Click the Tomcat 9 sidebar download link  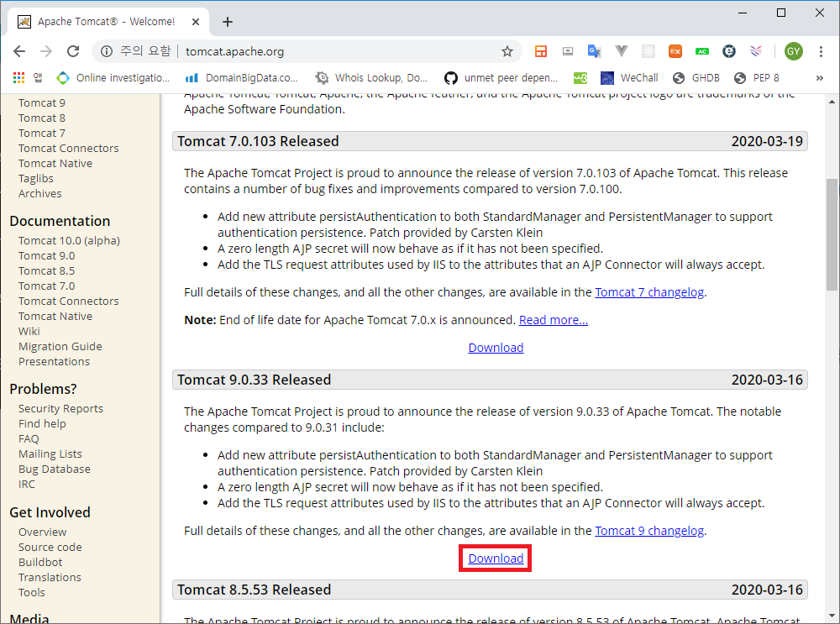coord(42,102)
